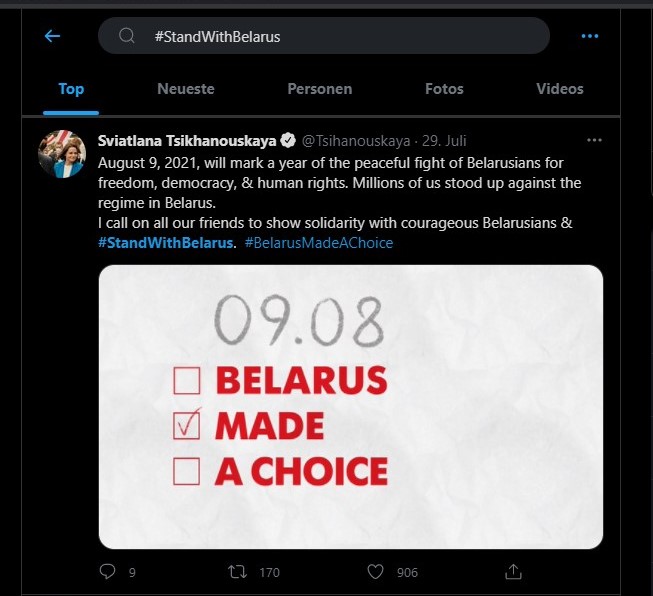This screenshot has width=653, height=596.
Task: Open the tweet's more options menu
Action: click(x=594, y=140)
